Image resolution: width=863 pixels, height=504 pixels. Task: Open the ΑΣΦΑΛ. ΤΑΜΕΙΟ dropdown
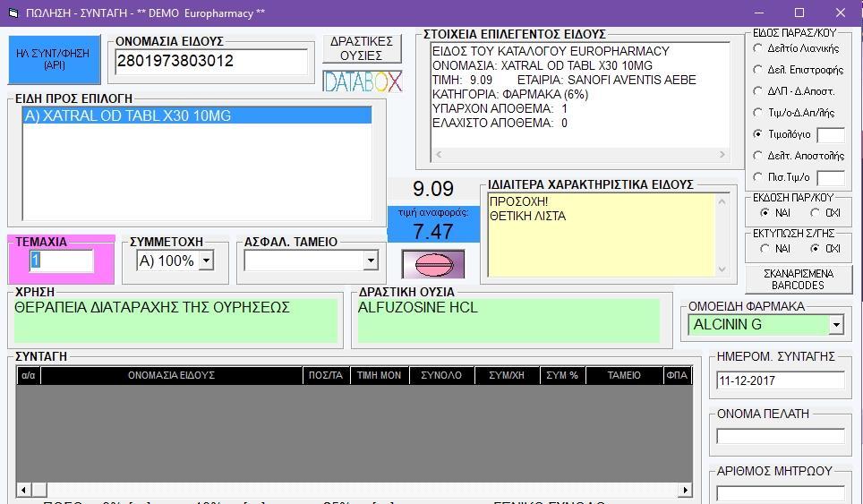point(371,261)
